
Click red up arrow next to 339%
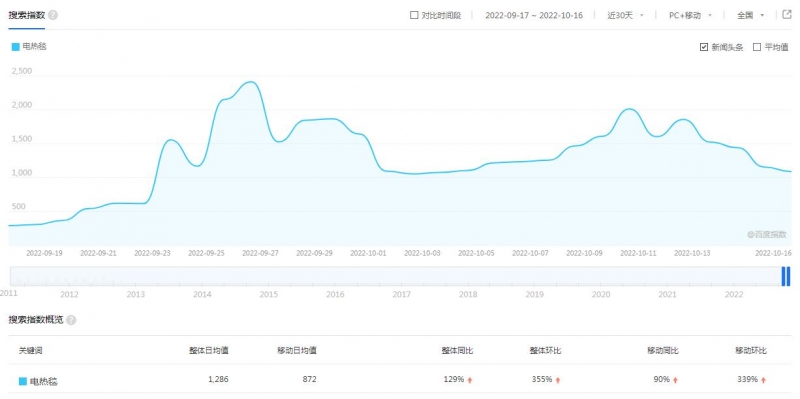763,380
